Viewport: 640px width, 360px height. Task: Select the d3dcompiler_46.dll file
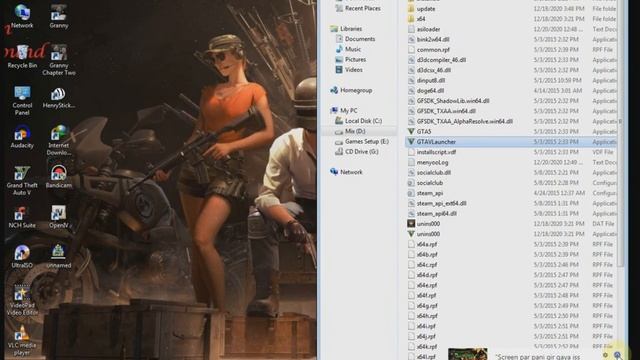click(x=437, y=60)
